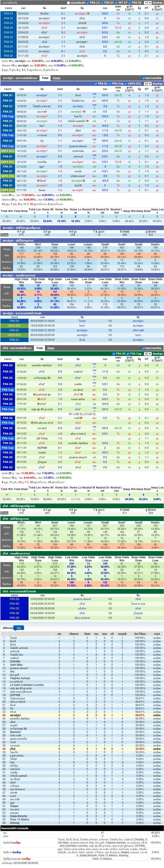Click the Paris 13 Atletico standings row

pyautogui.click(x=82, y=820)
